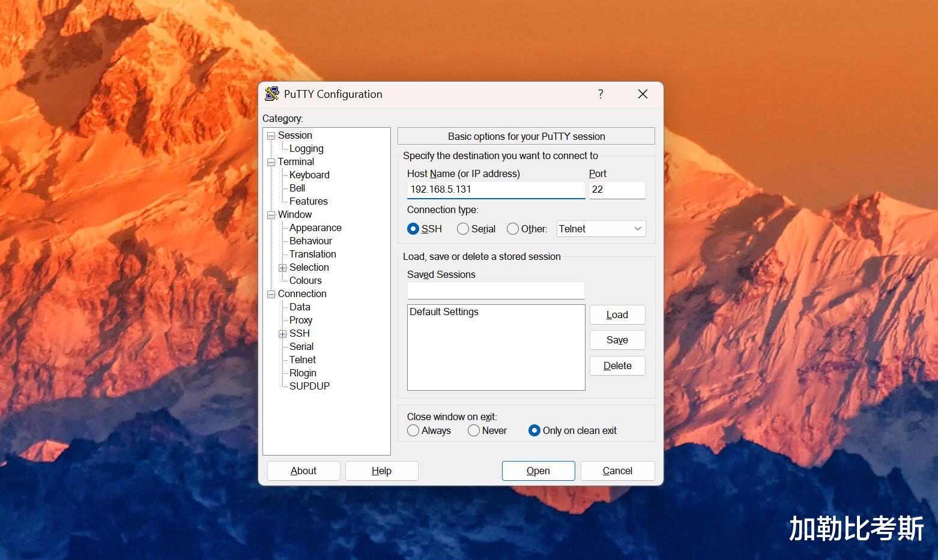Open the Translation settings category

pos(313,254)
